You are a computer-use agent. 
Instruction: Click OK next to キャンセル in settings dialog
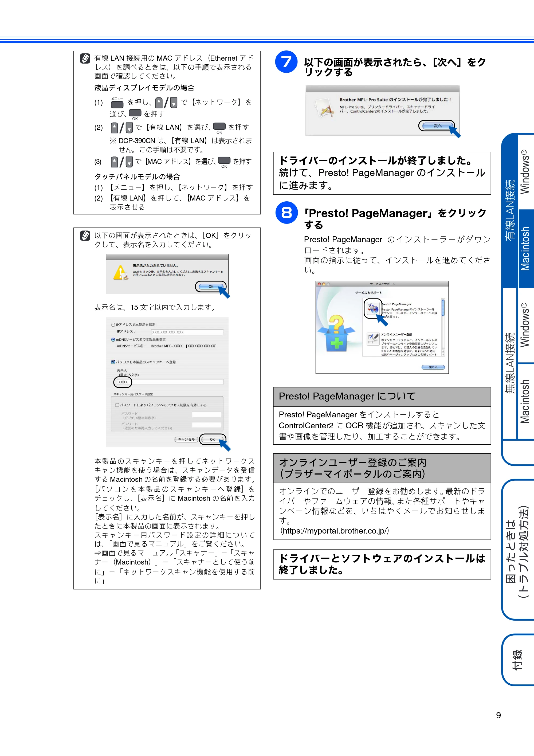coord(212,439)
